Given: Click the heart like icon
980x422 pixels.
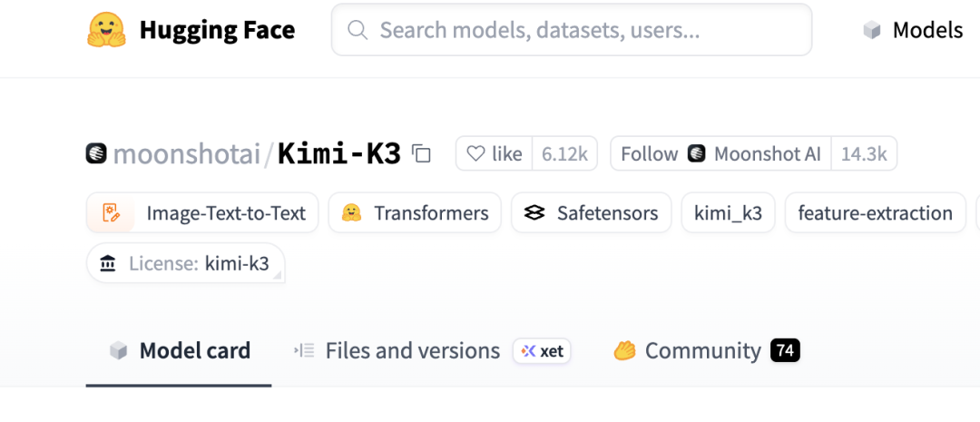Looking at the screenshot, I should point(475,153).
